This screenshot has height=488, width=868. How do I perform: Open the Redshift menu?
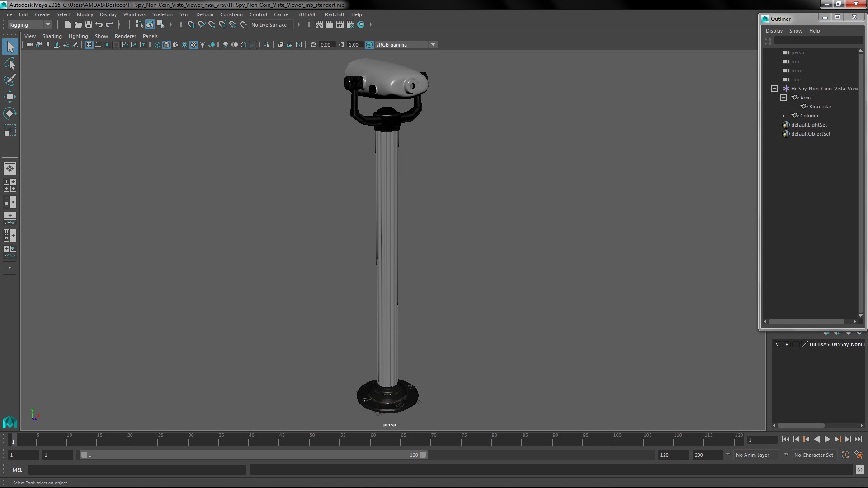tap(335, 14)
